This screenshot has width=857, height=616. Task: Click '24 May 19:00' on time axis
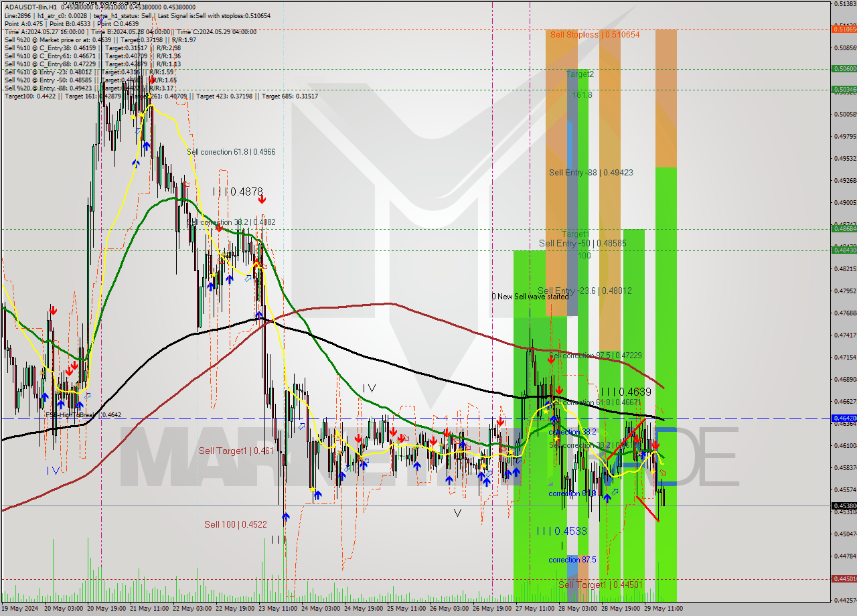[365, 609]
